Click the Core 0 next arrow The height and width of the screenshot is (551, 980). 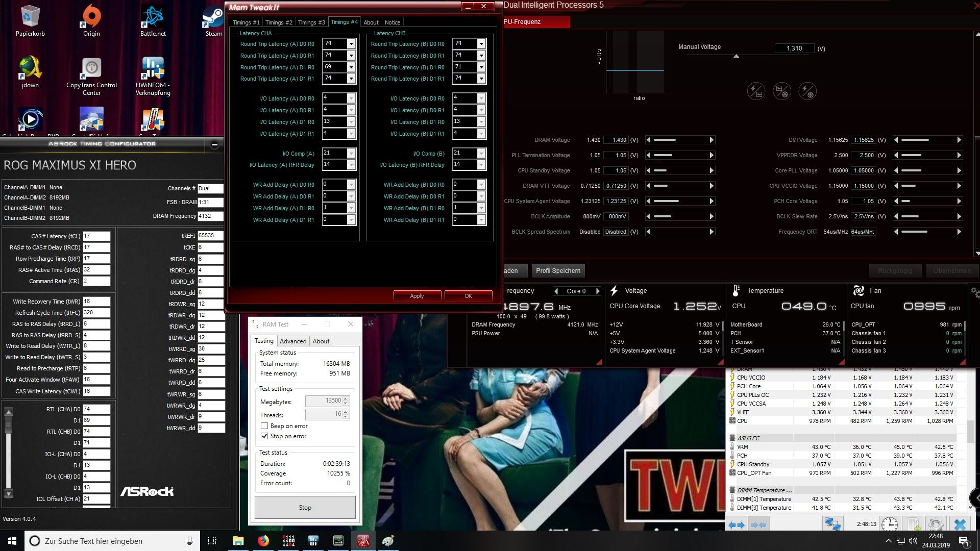click(598, 291)
